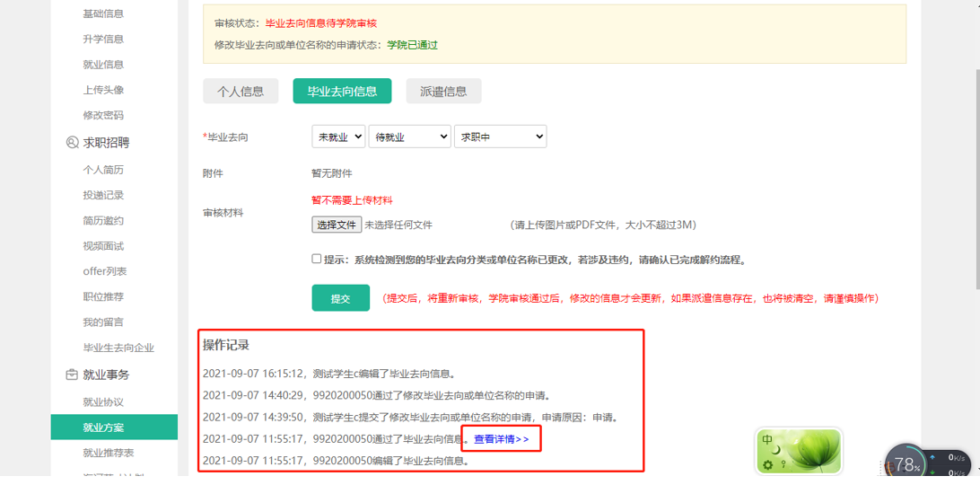Click the 求职招聘 section person icon

[72, 143]
